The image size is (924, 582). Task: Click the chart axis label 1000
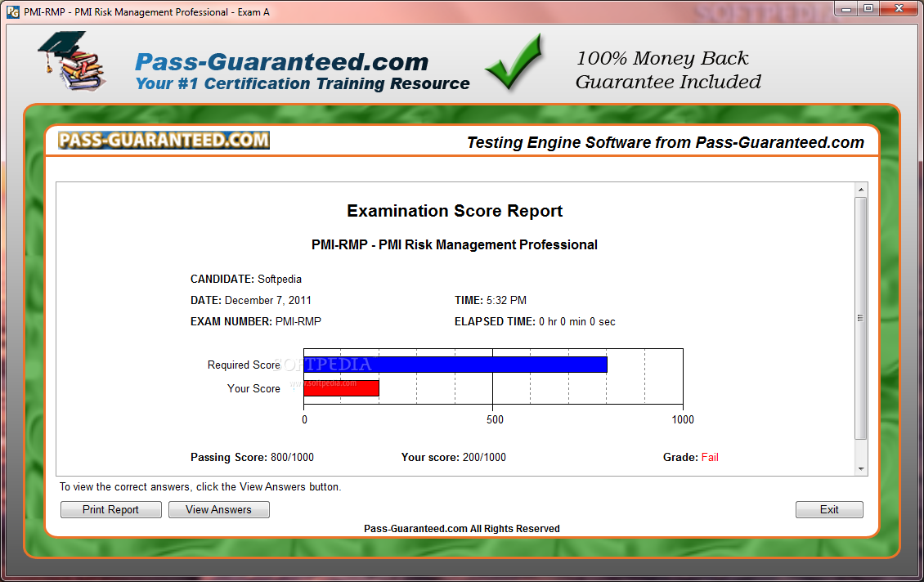point(683,419)
